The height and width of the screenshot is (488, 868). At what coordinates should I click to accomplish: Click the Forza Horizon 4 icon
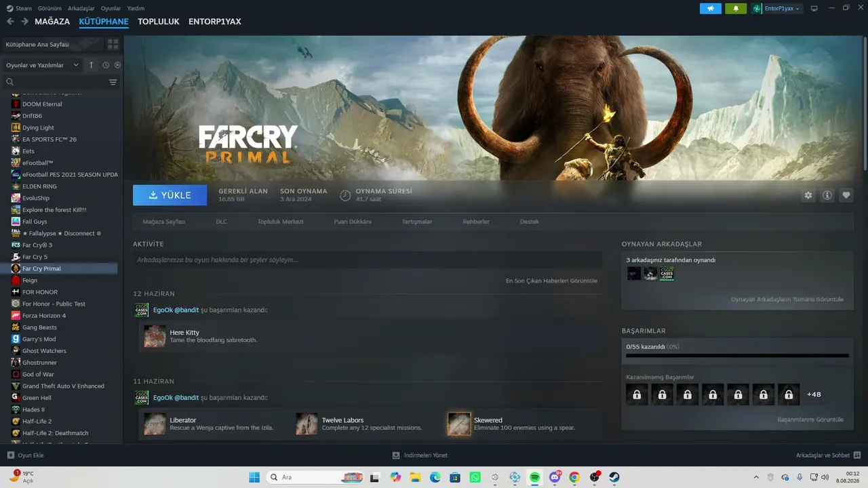tap(16, 316)
